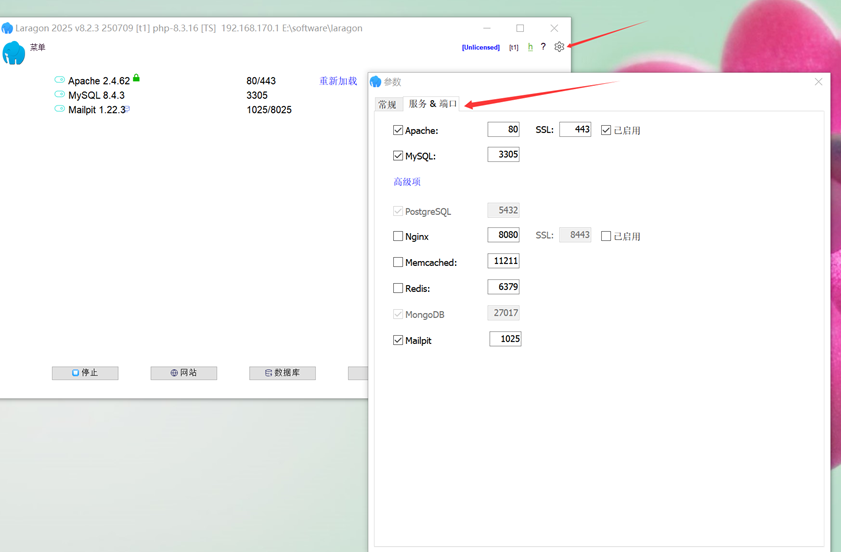Enable the Memcached checkbox
Viewport: 841px width, 552px height.
(x=398, y=262)
